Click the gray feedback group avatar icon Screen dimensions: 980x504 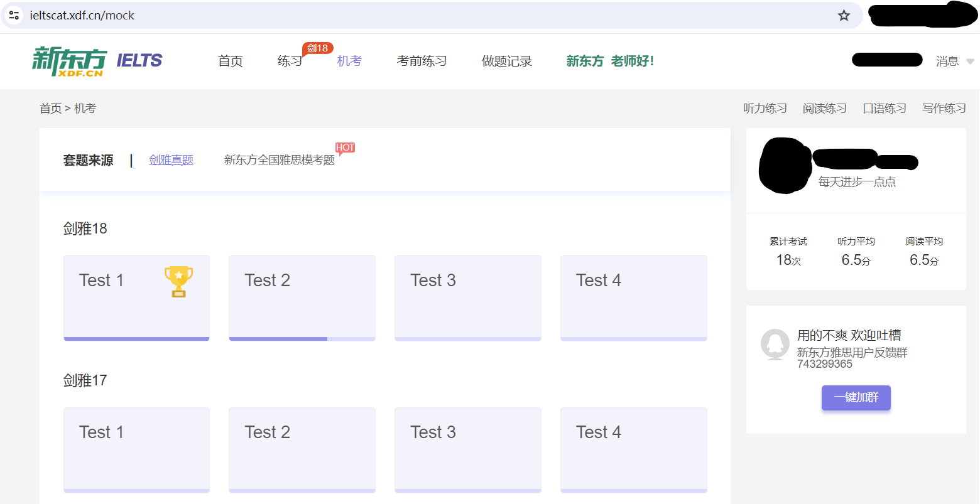775,345
